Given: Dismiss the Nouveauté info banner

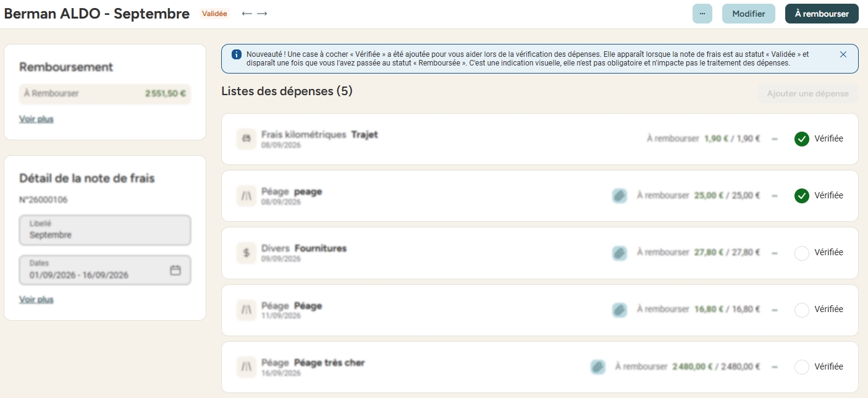Looking at the screenshot, I should coord(843,54).
